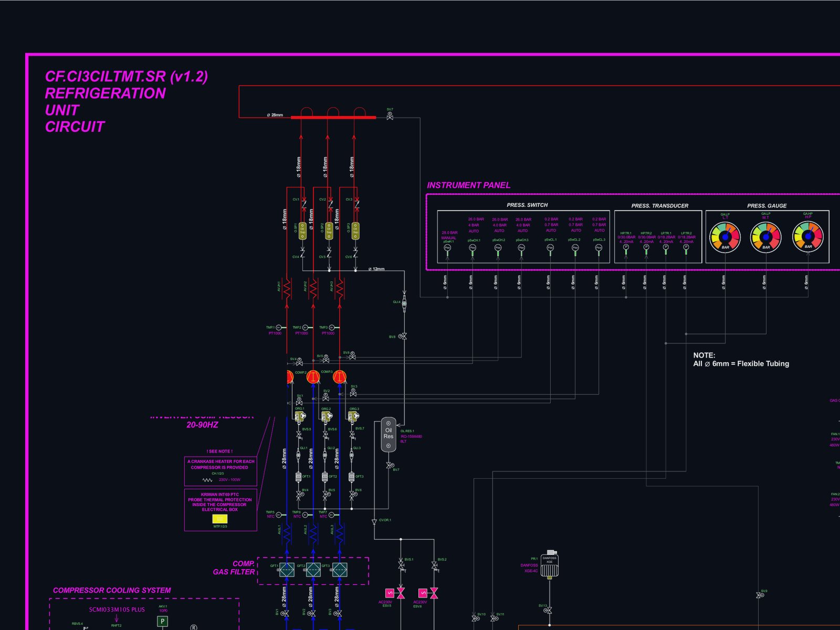Image resolution: width=840 pixels, height=630 pixels.
Task: Click the PRESS. SWITCH heading
Action: (x=527, y=205)
